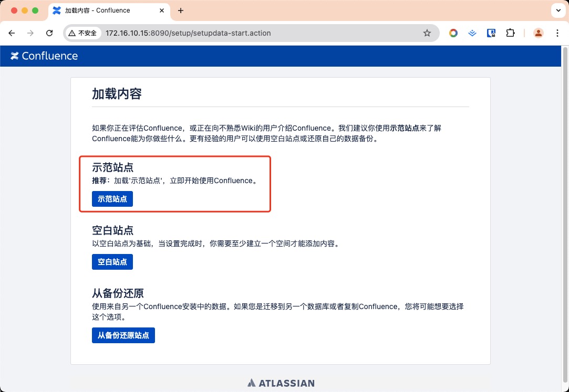
Task: Click the dark blue square extension icon
Action: (x=491, y=33)
